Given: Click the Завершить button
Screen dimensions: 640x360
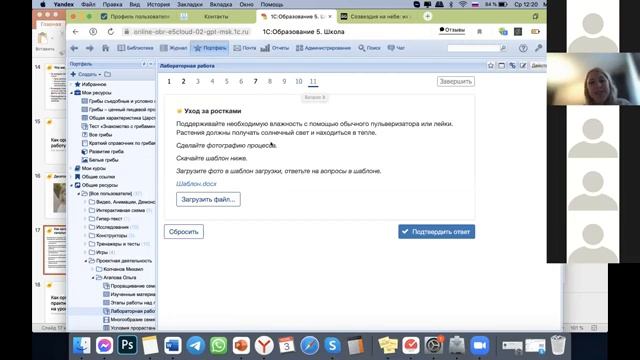Looking at the screenshot, I should point(456,82).
